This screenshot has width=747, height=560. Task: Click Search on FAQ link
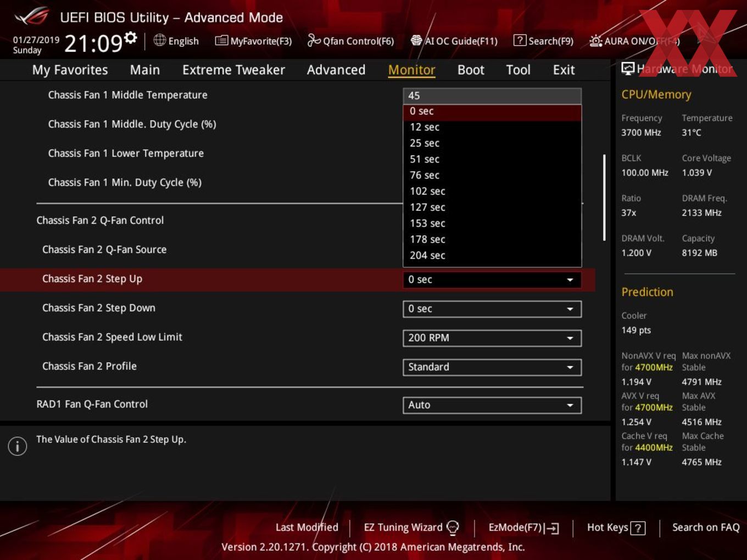coord(706,527)
